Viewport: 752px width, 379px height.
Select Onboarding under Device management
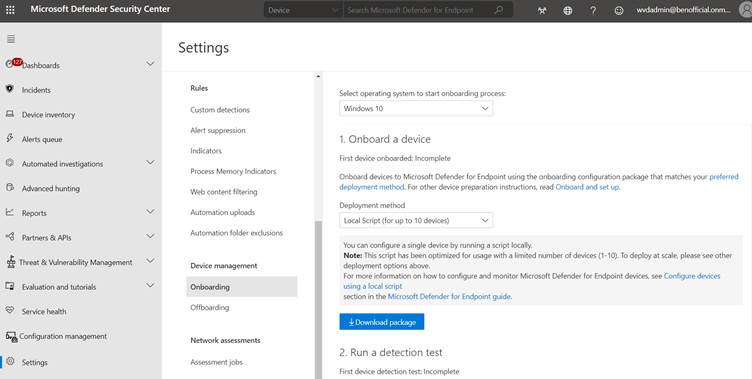point(242,287)
